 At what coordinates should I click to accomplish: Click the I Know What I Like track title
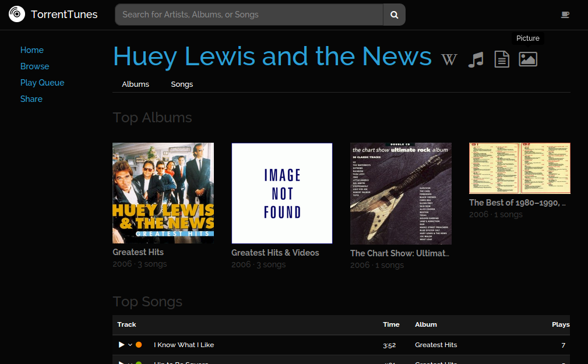184,345
